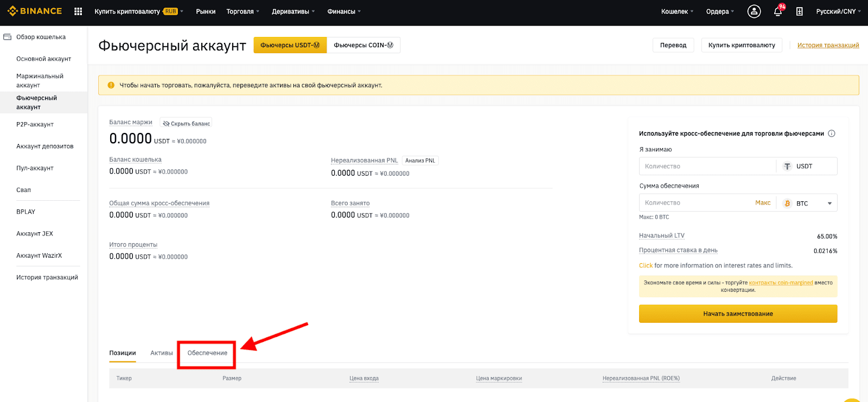Select the Обеспечение tab
This screenshot has width=868, height=402.
[x=207, y=353]
